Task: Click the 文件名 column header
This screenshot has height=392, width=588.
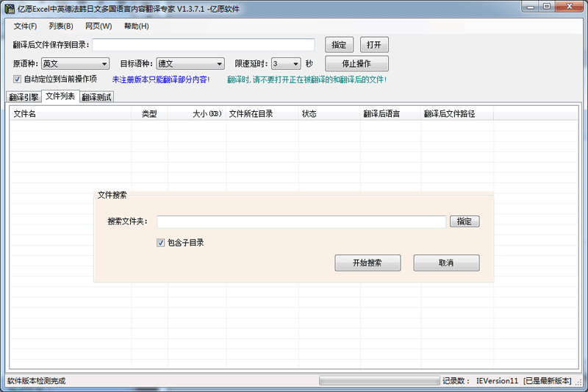Action: tap(71, 114)
